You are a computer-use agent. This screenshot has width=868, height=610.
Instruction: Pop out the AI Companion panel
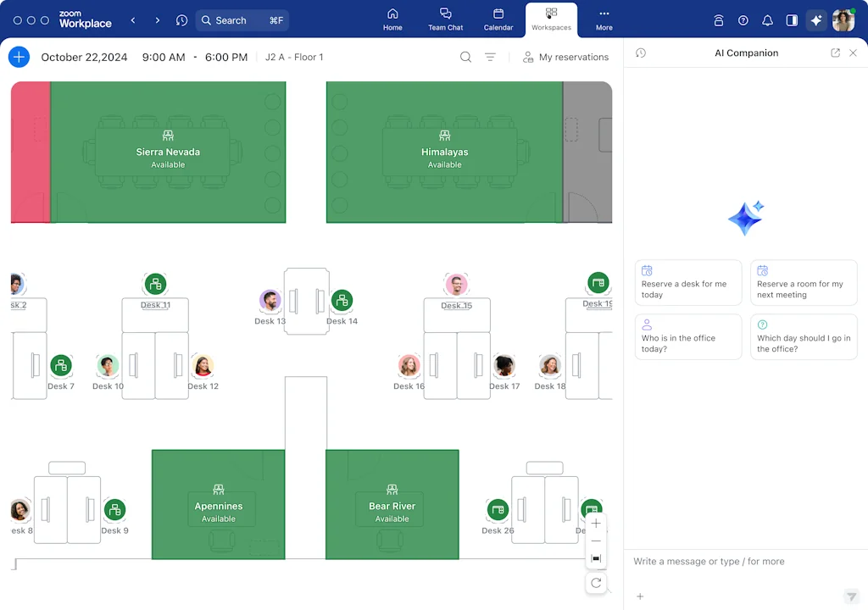pos(835,53)
